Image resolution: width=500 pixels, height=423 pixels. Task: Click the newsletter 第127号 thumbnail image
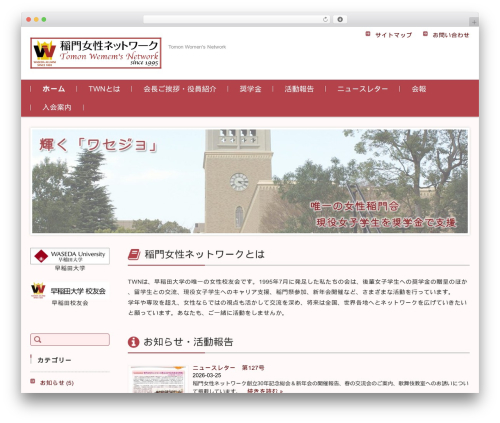coord(157,379)
